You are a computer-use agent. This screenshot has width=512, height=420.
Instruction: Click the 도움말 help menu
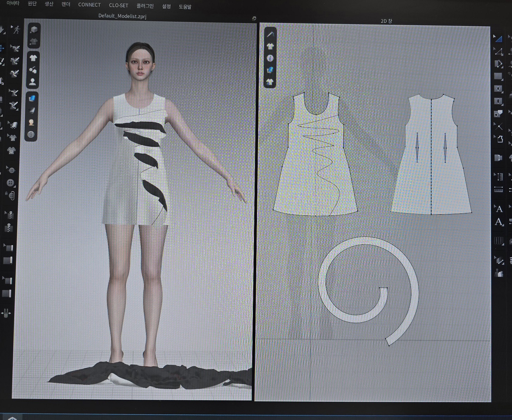click(x=185, y=7)
